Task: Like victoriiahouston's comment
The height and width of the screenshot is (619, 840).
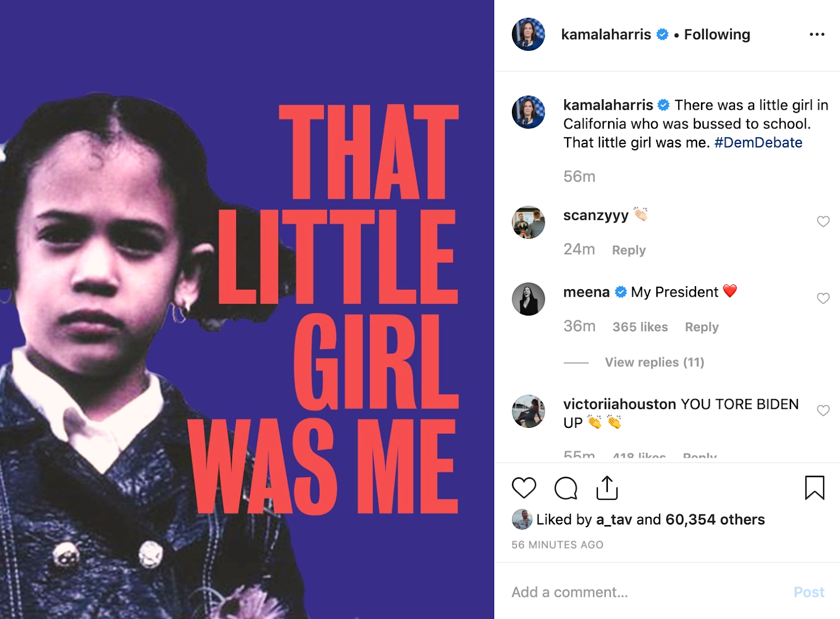Action: point(823,411)
